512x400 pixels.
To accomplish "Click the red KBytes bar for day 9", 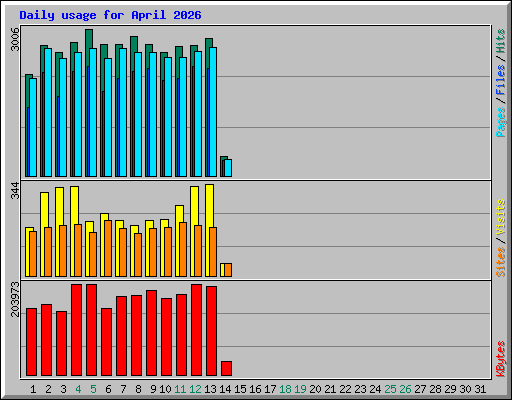I will click(x=151, y=333).
